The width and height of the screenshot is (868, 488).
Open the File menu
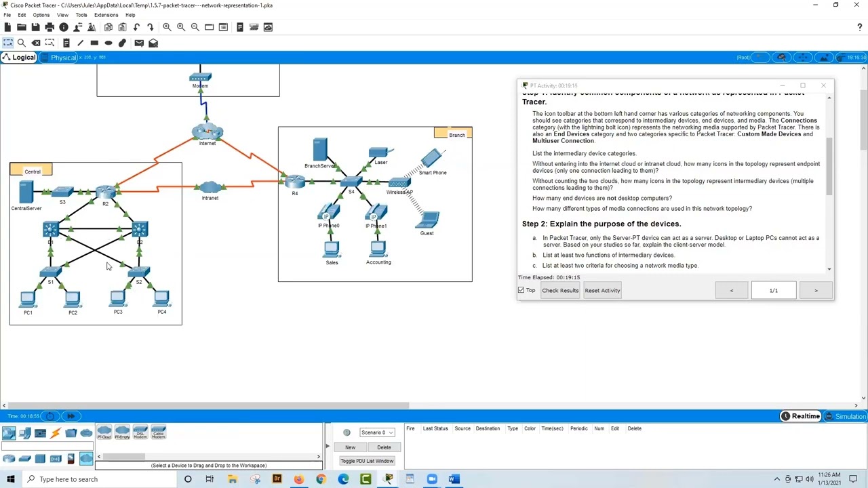(7, 15)
